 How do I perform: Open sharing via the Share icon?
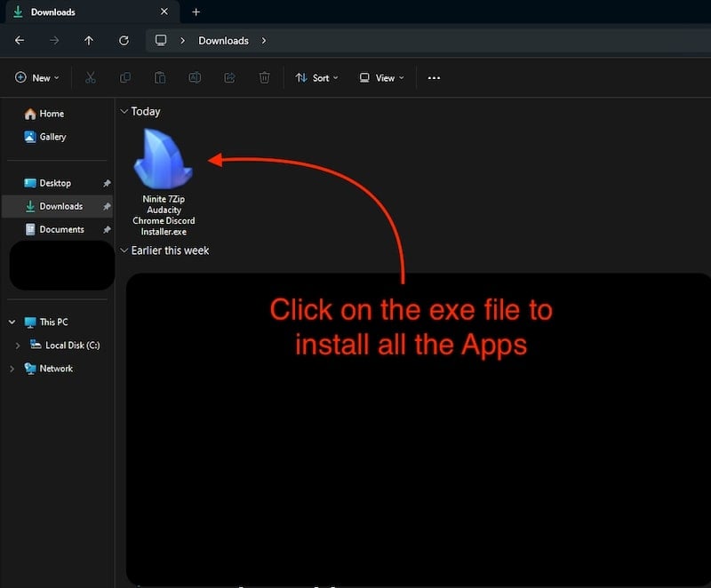pyautogui.click(x=229, y=78)
